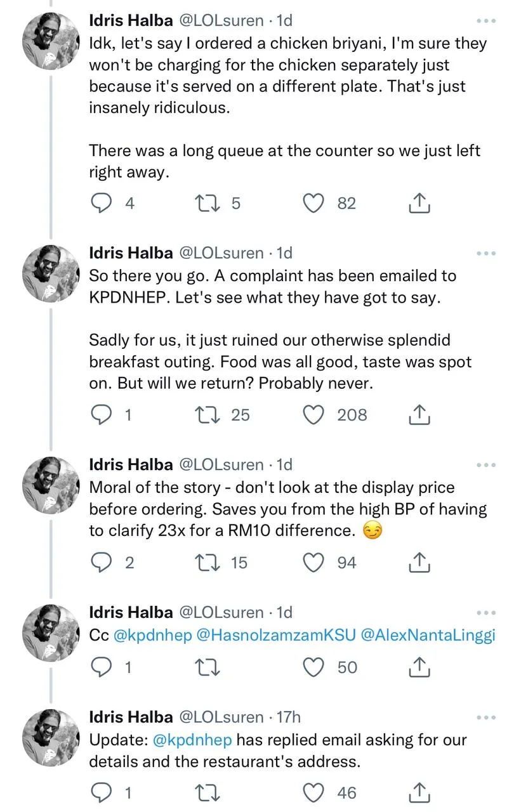The width and height of the screenshot is (521, 812).
Task: Retweet the Cc mentions tweet
Action: [x=205, y=667]
